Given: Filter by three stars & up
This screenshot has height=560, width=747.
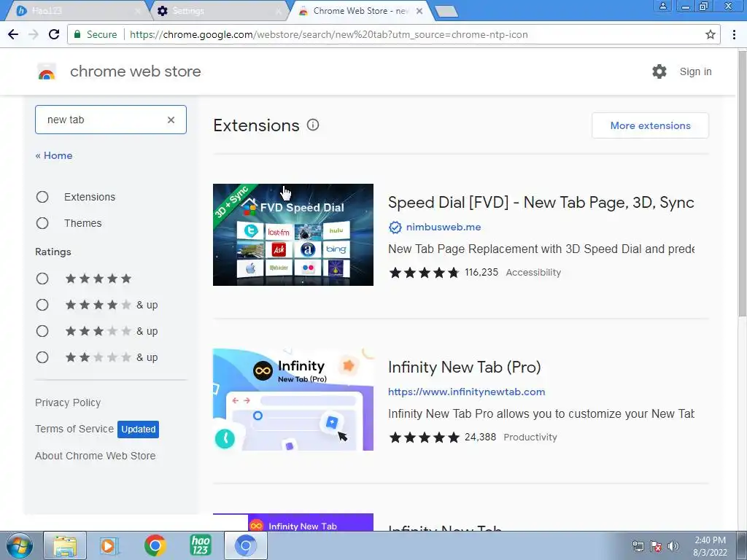Looking at the screenshot, I should tap(42, 331).
